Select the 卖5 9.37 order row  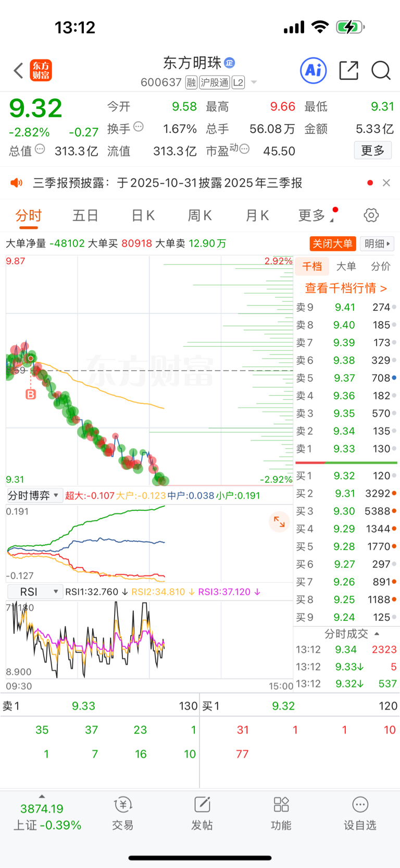346,378
